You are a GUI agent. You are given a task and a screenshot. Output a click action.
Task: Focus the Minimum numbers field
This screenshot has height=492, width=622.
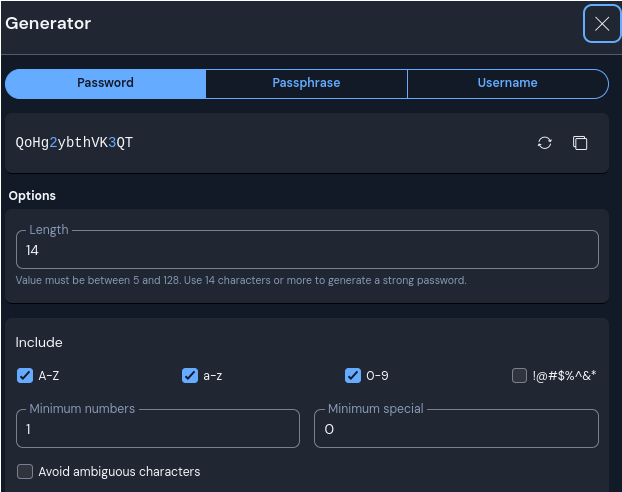click(158, 429)
